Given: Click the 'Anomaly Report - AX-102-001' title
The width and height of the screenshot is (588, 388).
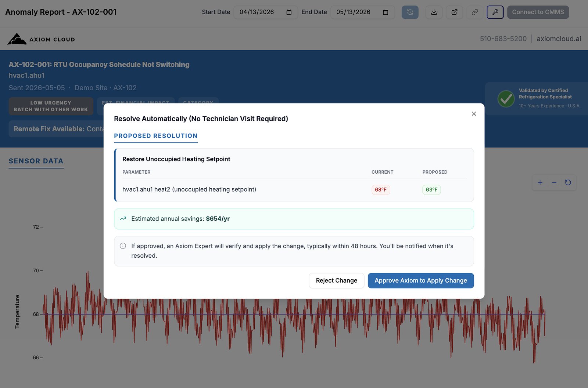Looking at the screenshot, I should (x=61, y=12).
